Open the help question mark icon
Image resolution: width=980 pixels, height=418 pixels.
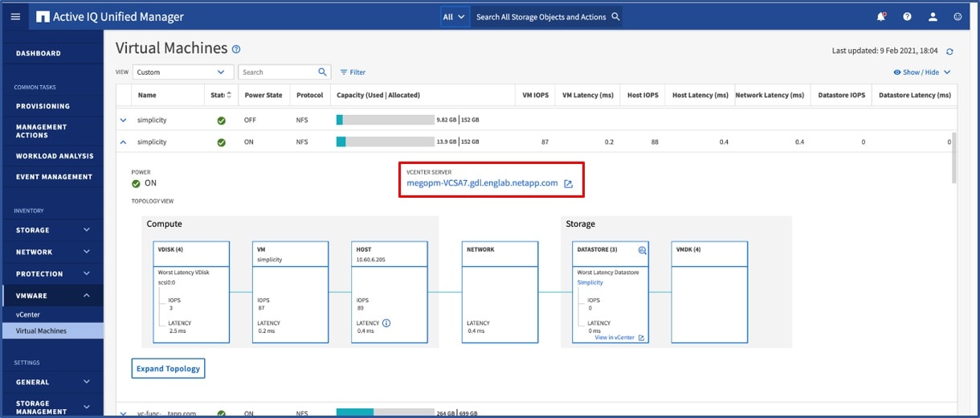(907, 17)
